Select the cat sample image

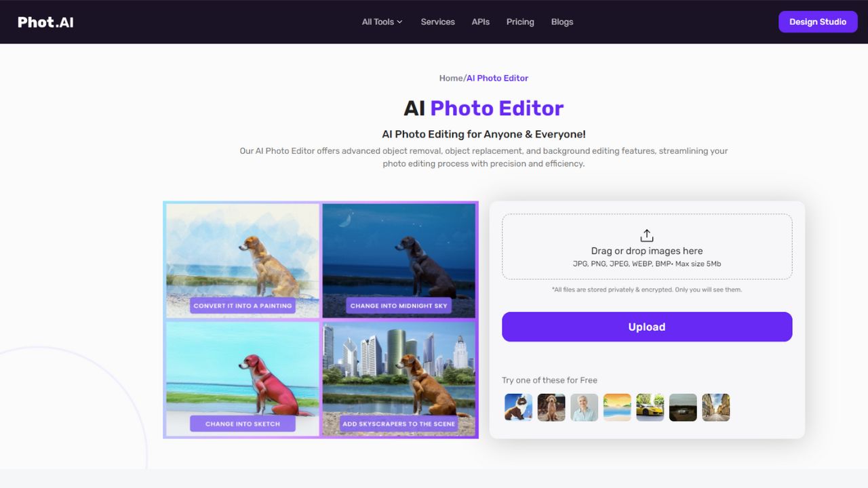[x=519, y=407]
